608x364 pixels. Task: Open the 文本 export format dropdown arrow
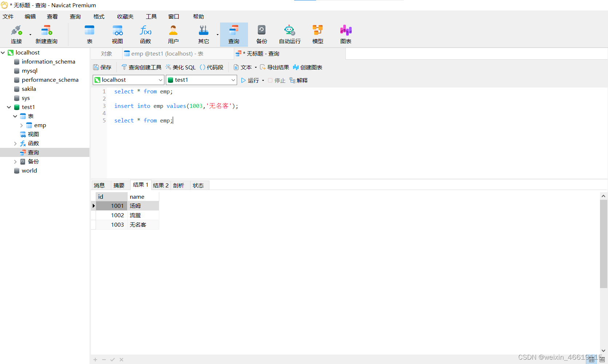(256, 67)
